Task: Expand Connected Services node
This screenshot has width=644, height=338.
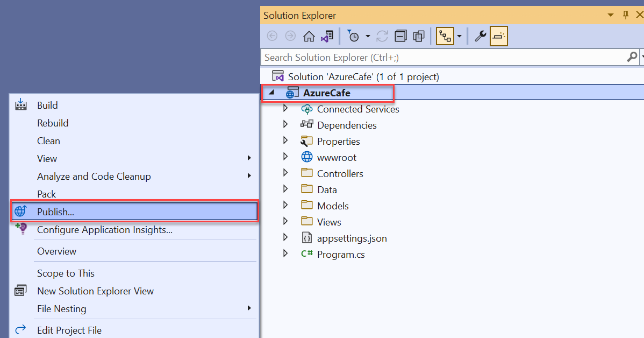Action: (x=285, y=109)
